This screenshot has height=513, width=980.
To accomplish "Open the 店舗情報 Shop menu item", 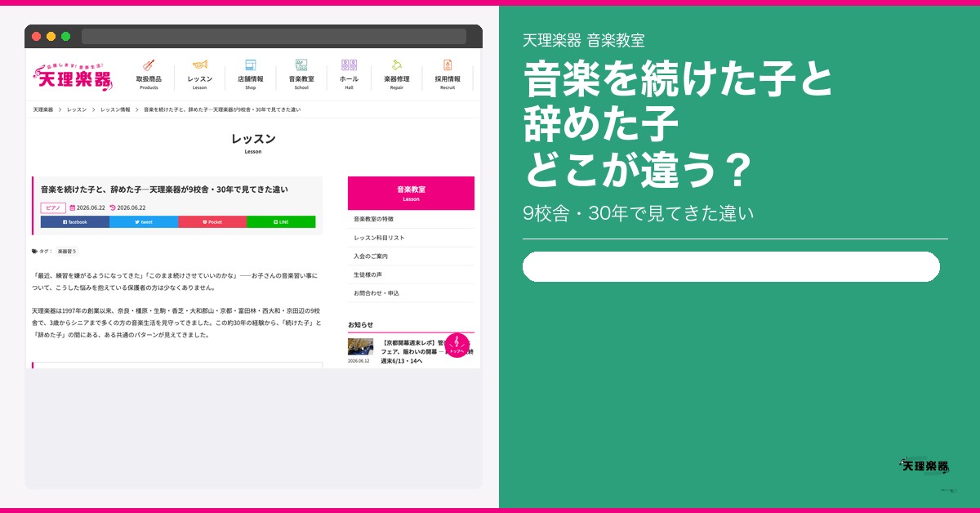I will click(251, 75).
